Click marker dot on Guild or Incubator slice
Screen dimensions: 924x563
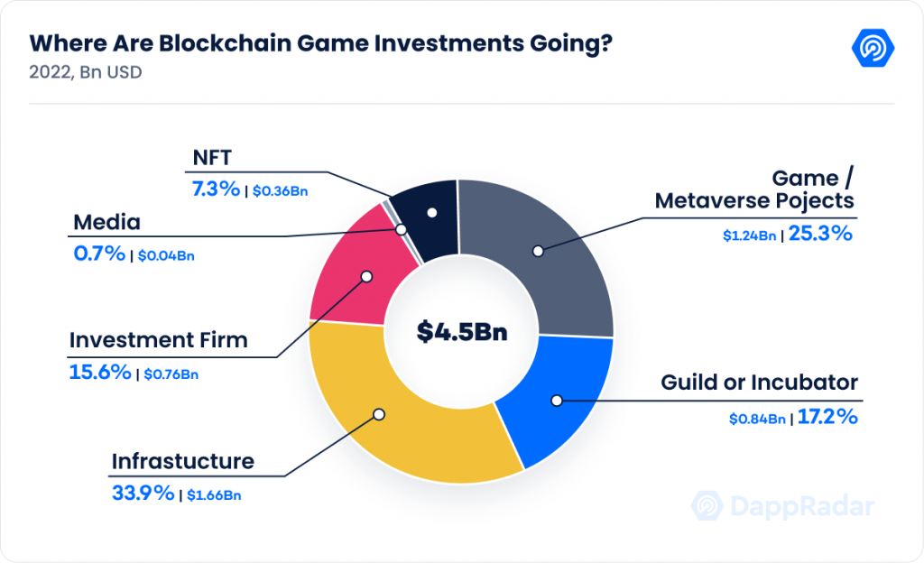point(556,401)
